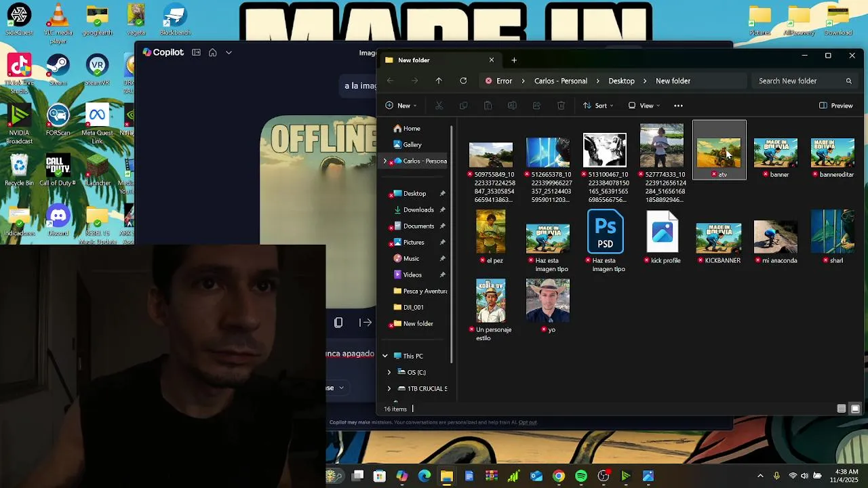This screenshot has height=488, width=868.
Task: Expand Carlos - Personal tree node
Action: [385, 161]
